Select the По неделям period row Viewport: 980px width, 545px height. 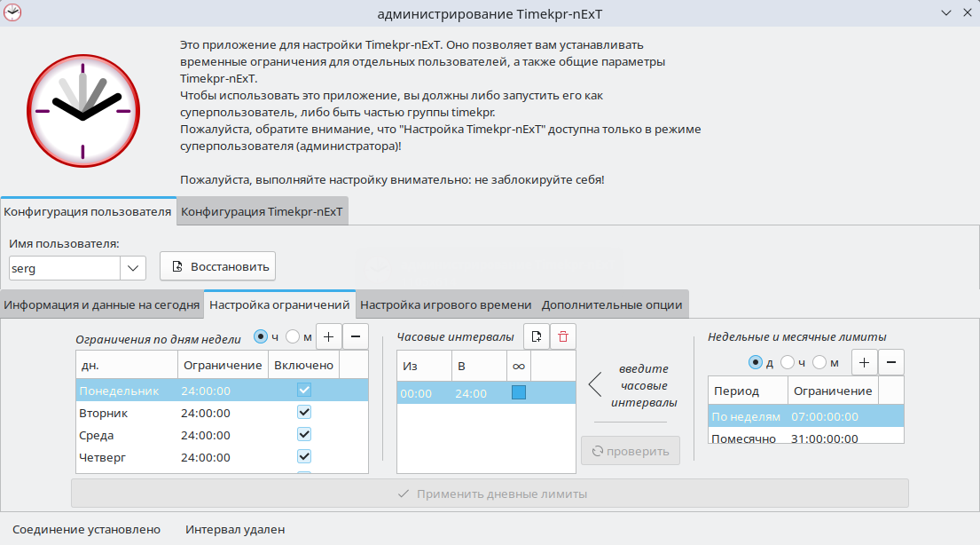click(x=806, y=416)
